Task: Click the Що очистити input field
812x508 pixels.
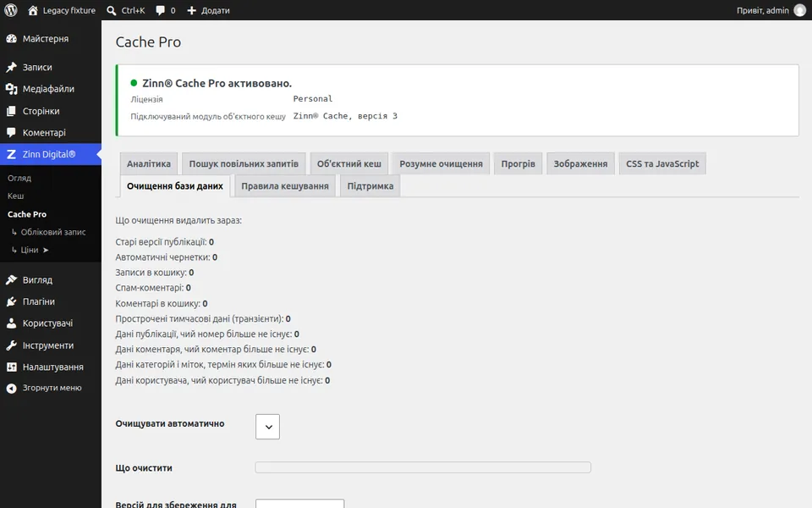Action: [423, 467]
